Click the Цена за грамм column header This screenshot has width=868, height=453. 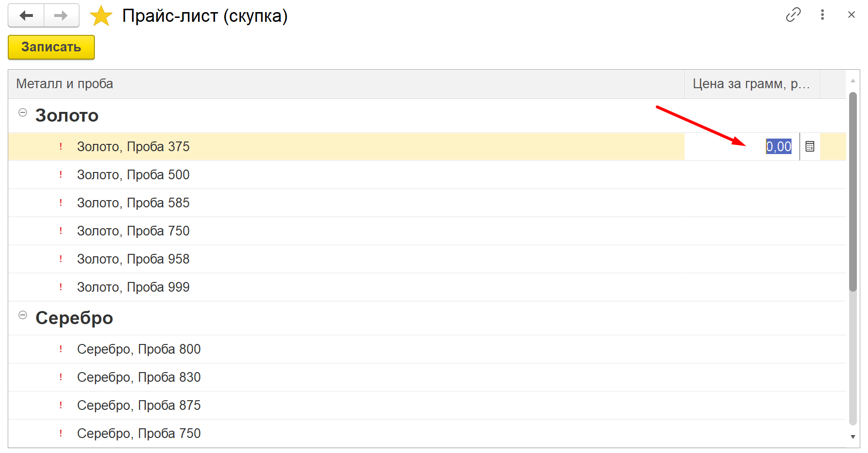750,84
